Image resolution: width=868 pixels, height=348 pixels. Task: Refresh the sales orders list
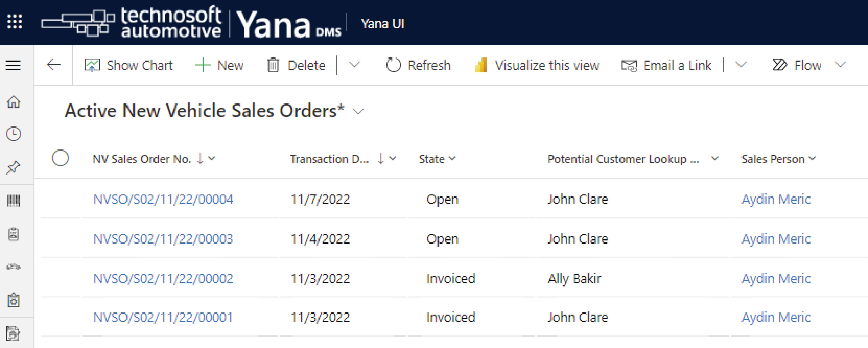418,65
